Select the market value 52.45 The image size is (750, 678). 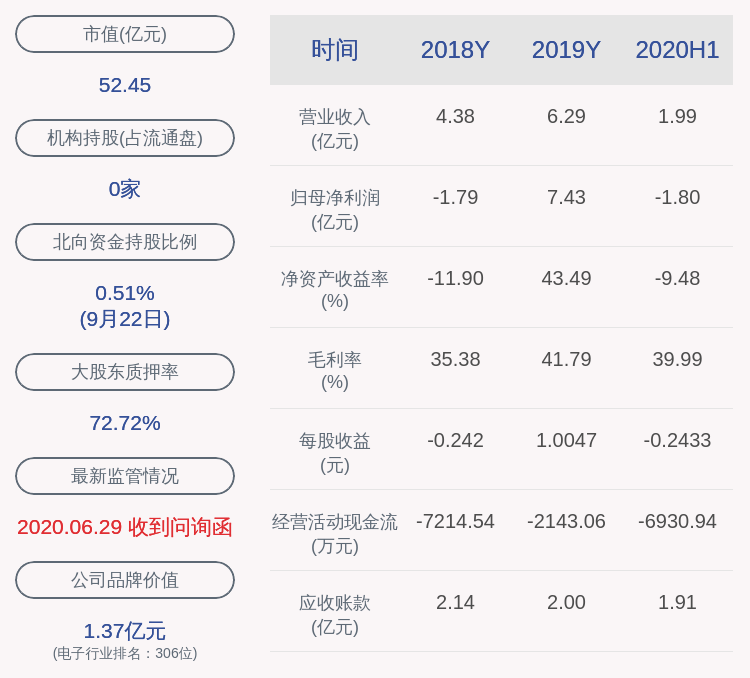tap(125, 86)
